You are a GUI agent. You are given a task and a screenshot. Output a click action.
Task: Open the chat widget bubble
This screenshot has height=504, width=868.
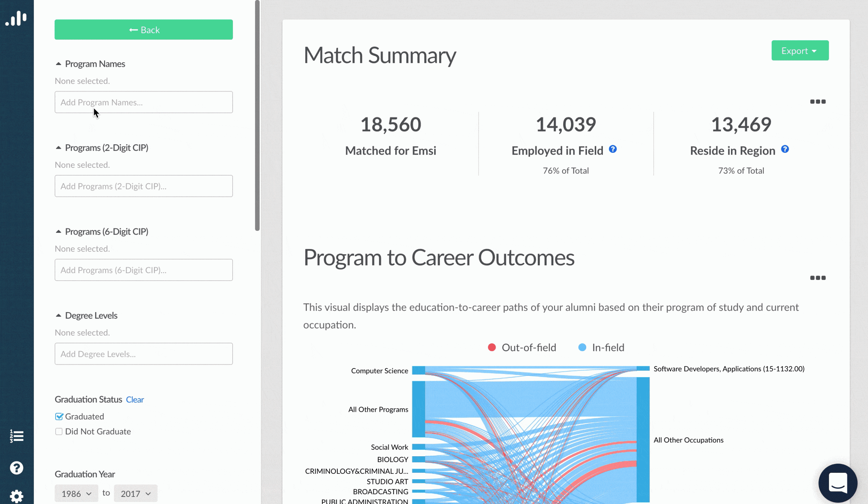pos(838,483)
